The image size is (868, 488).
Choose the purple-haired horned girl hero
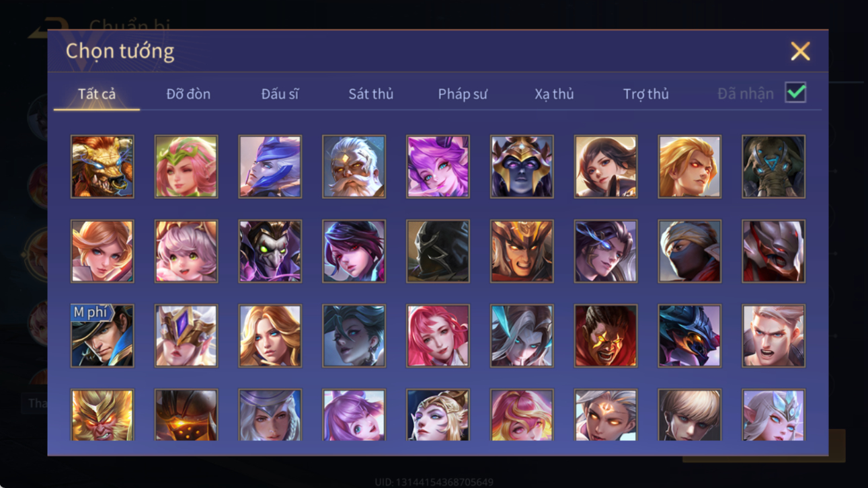tap(438, 167)
